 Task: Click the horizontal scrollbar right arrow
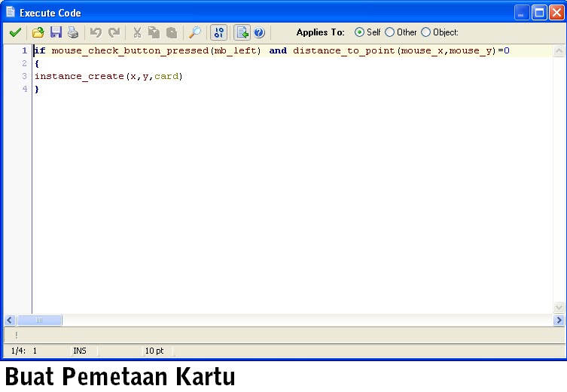coord(559,320)
